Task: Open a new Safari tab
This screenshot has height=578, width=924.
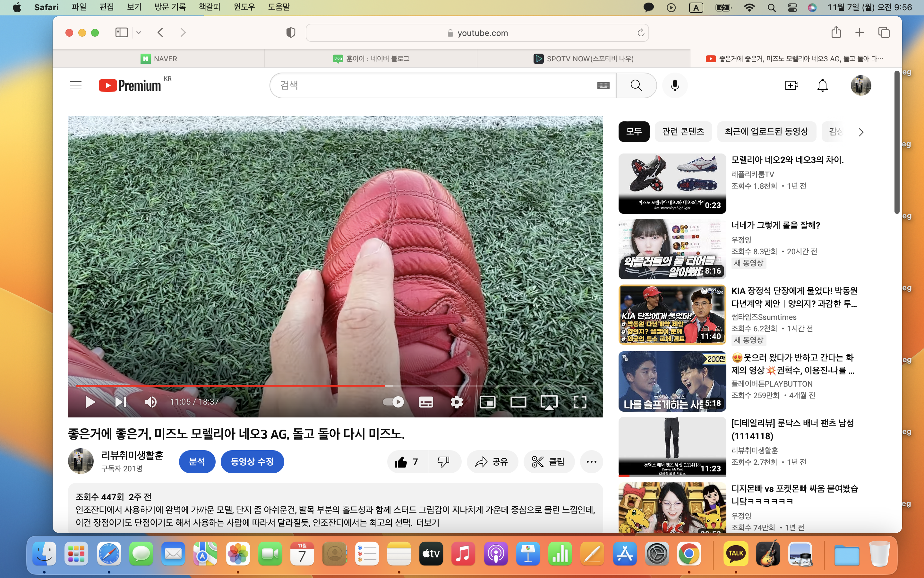Action: (860, 32)
